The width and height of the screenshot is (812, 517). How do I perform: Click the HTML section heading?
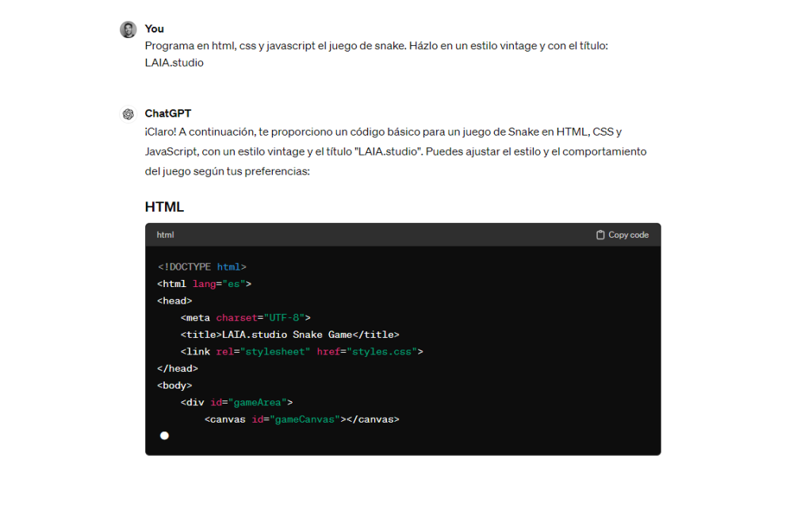(164, 207)
